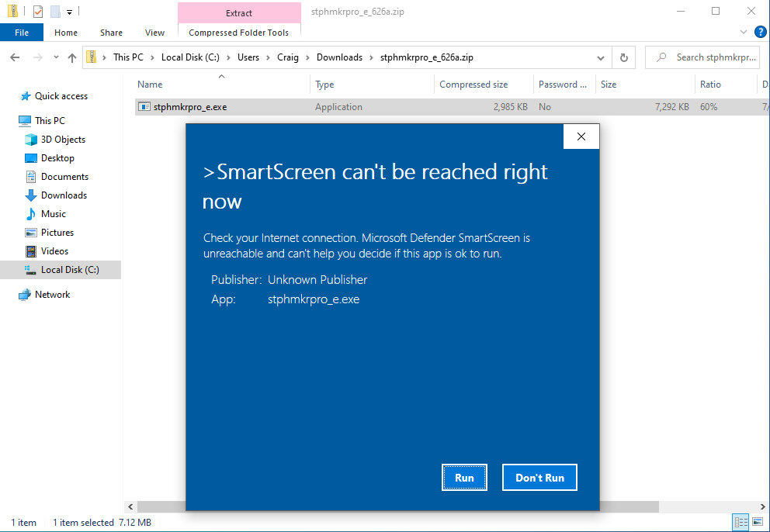Expand the address bar history dropdown
Screen dimensions: 770x532
pyautogui.click(x=601, y=57)
